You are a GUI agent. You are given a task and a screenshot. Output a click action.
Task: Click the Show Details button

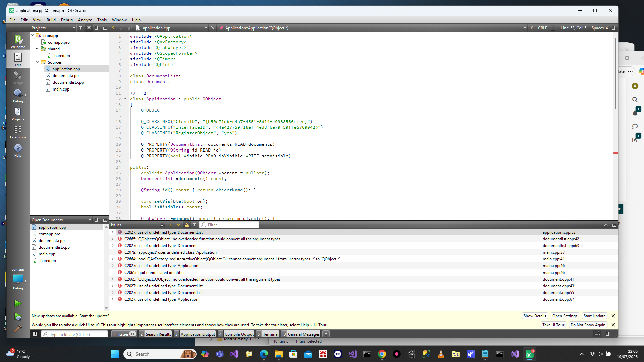coord(535,316)
